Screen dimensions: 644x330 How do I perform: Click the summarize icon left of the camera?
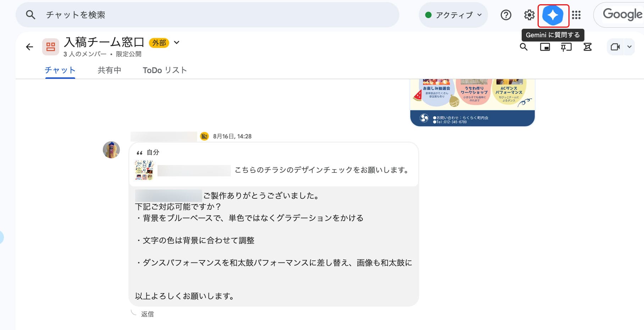point(588,47)
